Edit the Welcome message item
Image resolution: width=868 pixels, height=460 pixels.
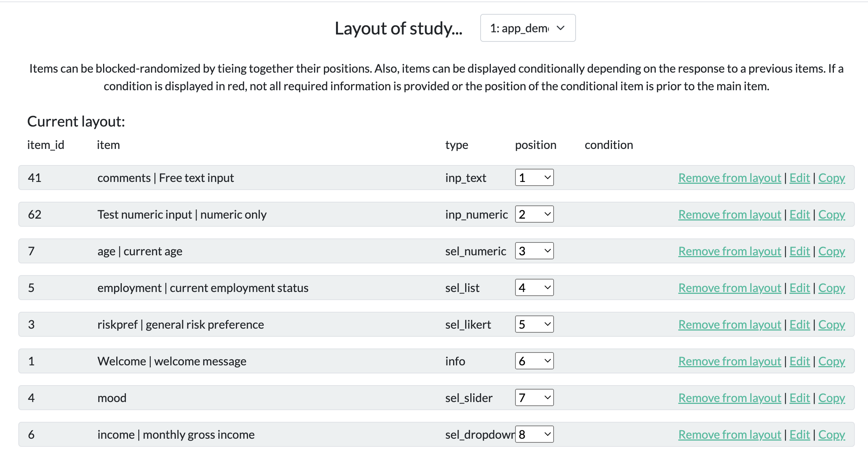(800, 361)
